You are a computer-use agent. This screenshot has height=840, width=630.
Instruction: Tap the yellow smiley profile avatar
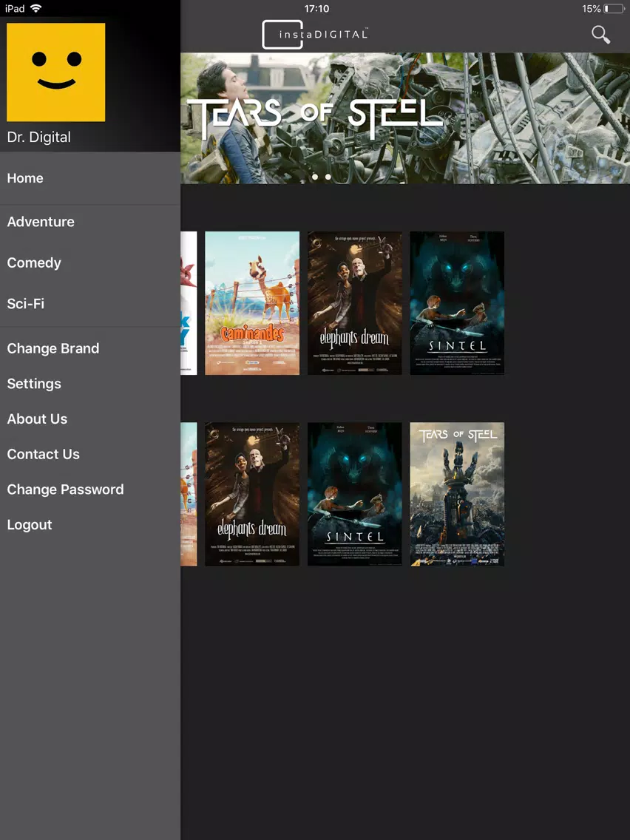click(x=55, y=72)
